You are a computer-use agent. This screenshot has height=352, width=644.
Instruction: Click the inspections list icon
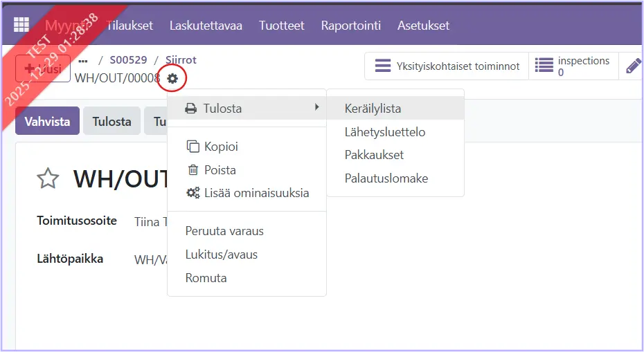[544, 66]
